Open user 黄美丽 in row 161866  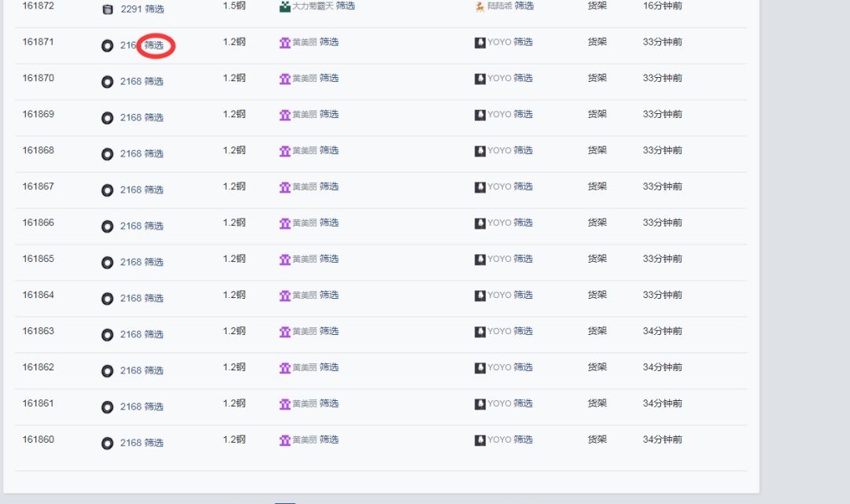(x=305, y=223)
